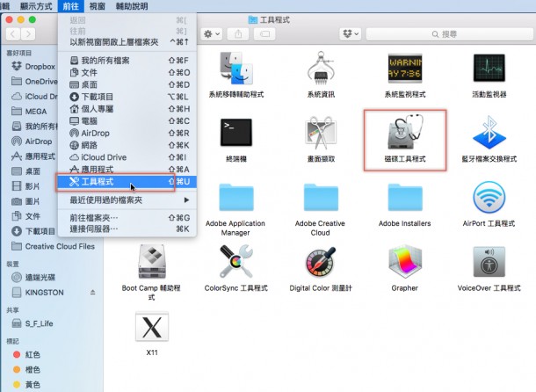Select the orange (橙色) tag
Screen dimensions: 536x392
pos(26,370)
